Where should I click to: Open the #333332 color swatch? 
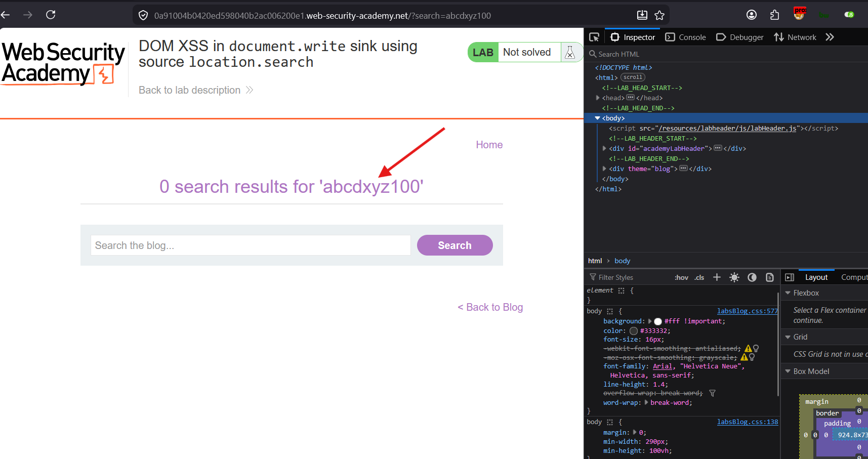(634, 331)
